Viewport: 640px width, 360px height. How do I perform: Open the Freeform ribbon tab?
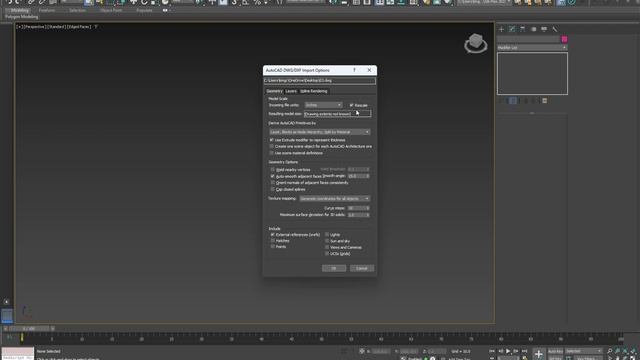(x=47, y=10)
